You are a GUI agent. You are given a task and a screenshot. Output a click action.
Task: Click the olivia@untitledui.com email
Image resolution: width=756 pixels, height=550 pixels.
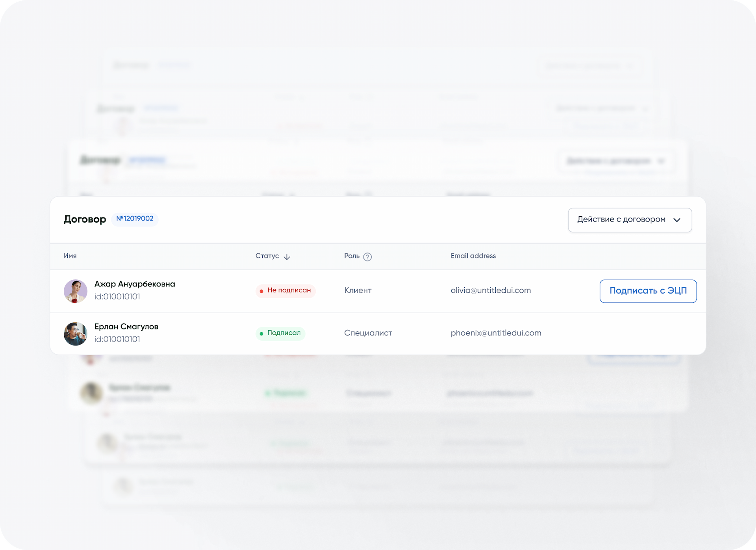[491, 291]
